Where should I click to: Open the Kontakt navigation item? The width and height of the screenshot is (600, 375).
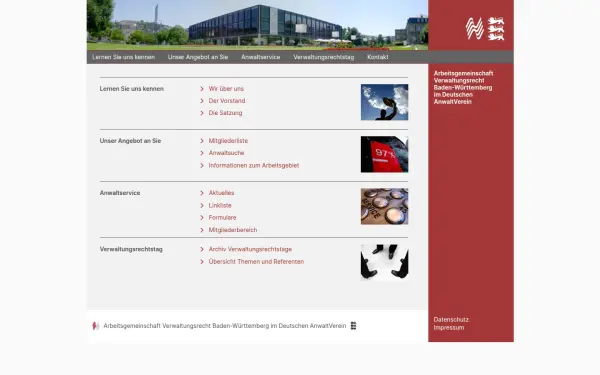378,57
